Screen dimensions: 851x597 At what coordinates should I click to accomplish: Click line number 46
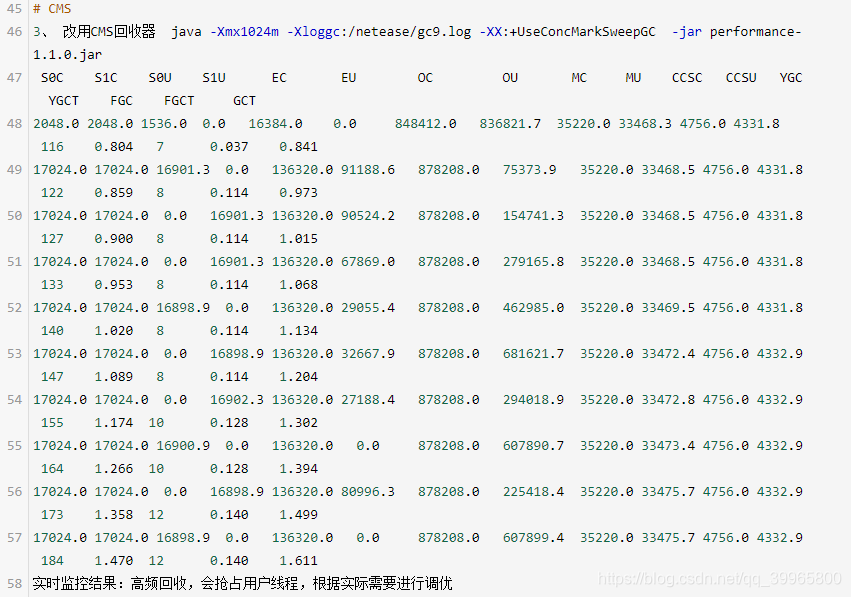pyautogui.click(x=14, y=31)
